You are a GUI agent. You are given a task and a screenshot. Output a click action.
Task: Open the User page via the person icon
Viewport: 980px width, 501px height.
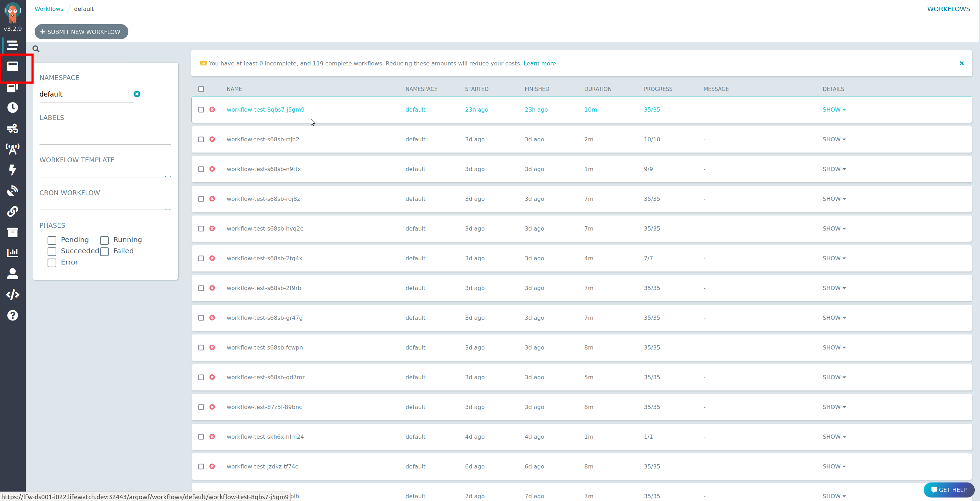click(x=13, y=274)
